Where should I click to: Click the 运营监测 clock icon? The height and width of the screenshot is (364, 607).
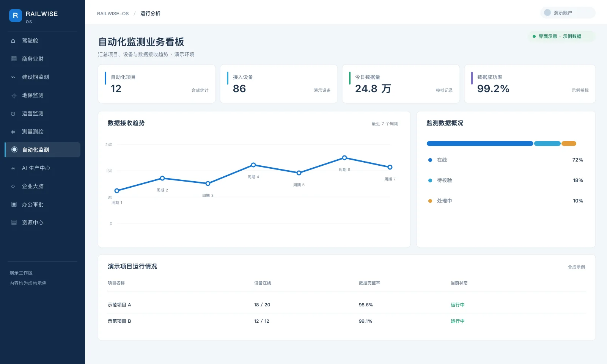13,114
